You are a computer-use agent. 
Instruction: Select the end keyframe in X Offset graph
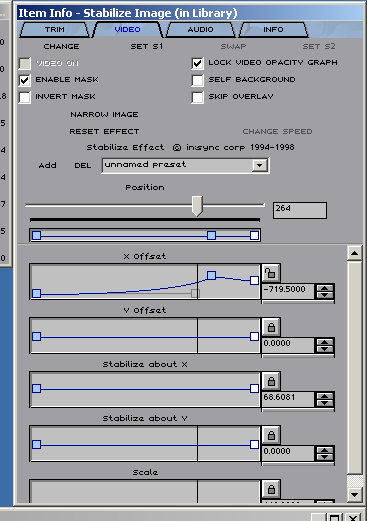[x=254, y=280]
